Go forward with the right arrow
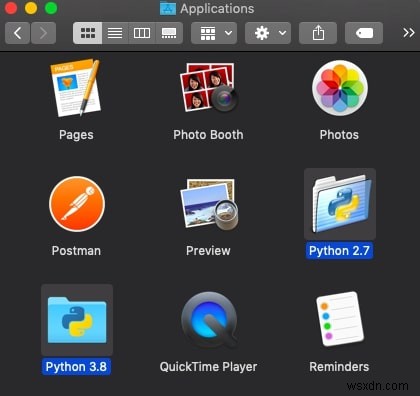Image resolution: width=420 pixels, height=396 pixels. (43, 33)
